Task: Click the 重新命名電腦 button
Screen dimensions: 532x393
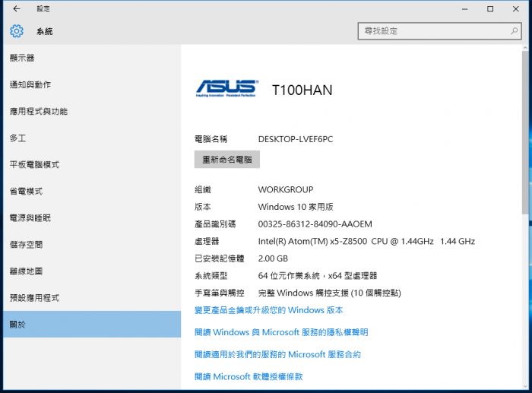Action: pos(227,160)
